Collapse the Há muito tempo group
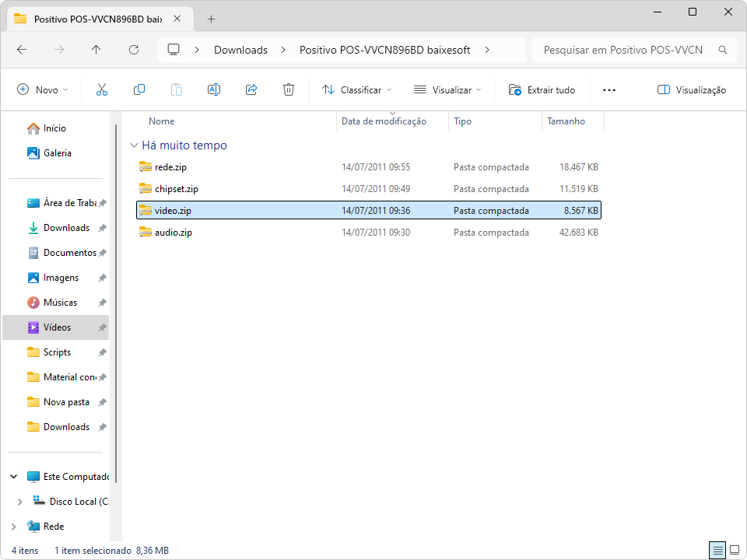Viewport: 747px width, 560px height. (135, 145)
